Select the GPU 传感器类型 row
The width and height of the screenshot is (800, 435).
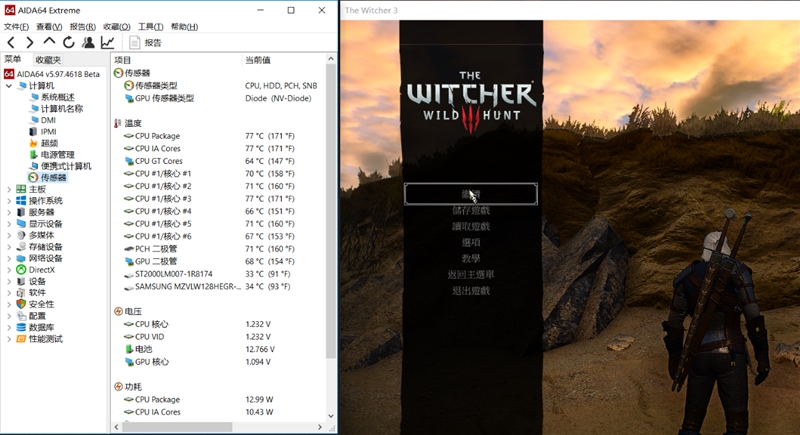(219, 98)
